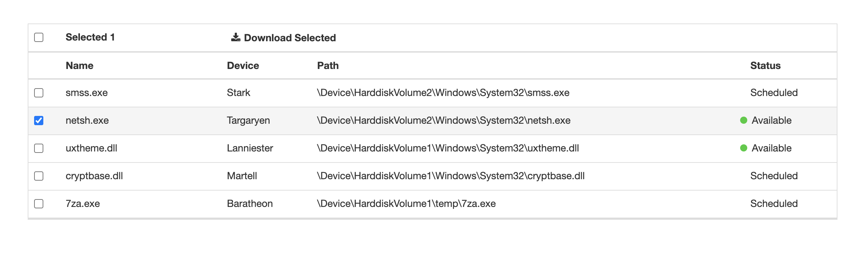Click the Scheduled status for cryptbase.dll
Screen dimensions: 868x256
774,176
